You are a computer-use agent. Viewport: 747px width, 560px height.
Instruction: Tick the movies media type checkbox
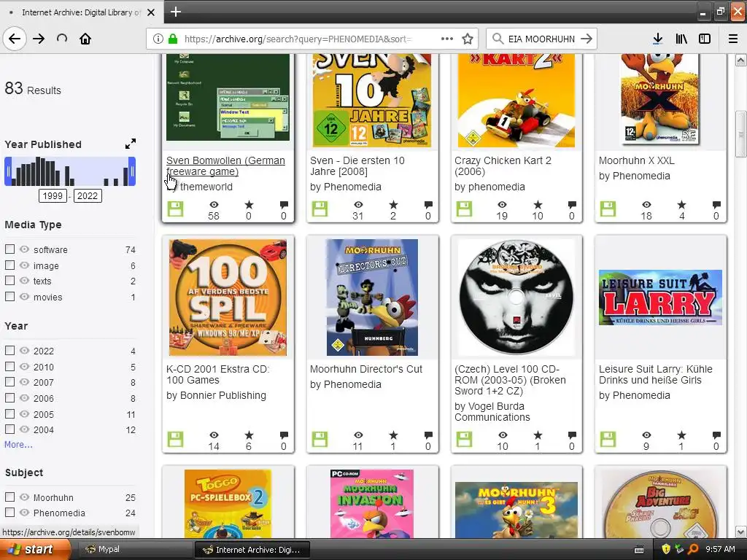tap(9, 296)
